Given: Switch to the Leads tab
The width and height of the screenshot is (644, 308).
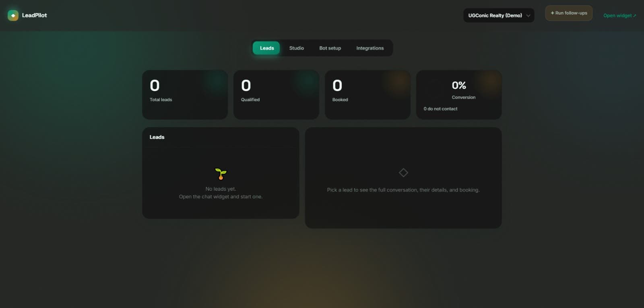Looking at the screenshot, I should point(266,48).
